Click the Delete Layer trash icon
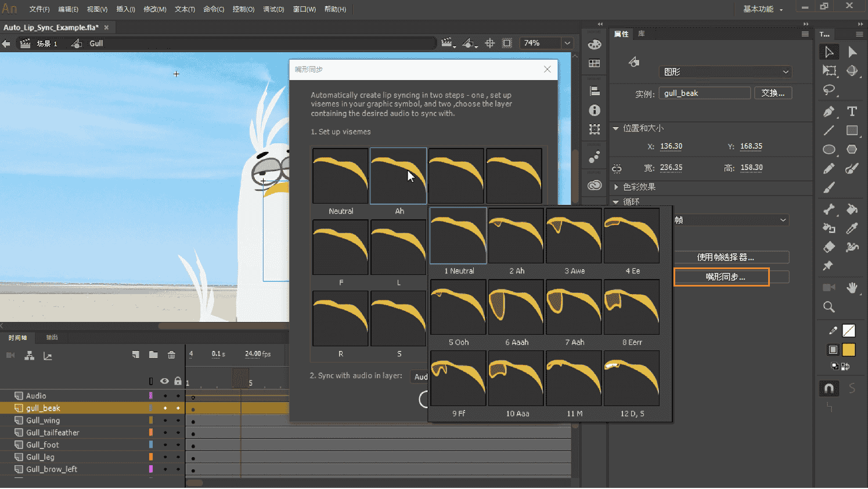The image size is (868, 489). tap(171, 355)
